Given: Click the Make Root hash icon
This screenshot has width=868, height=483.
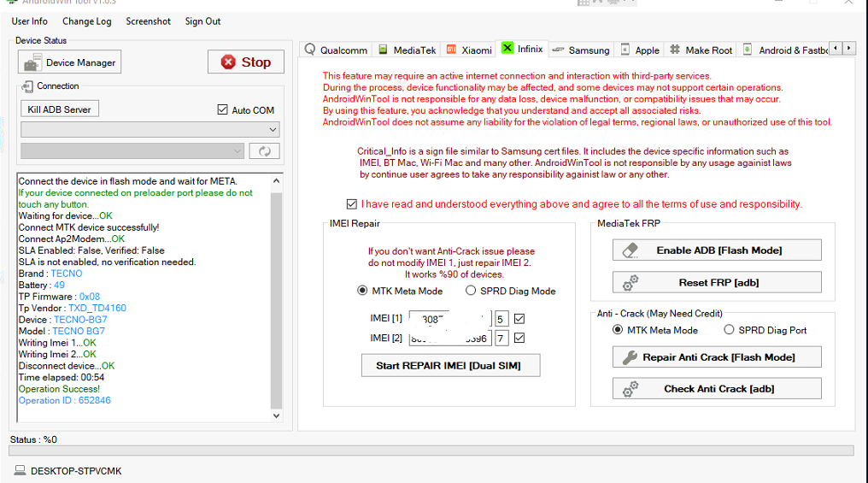Looking at the screenshot, I should click(x=675, y=50).
